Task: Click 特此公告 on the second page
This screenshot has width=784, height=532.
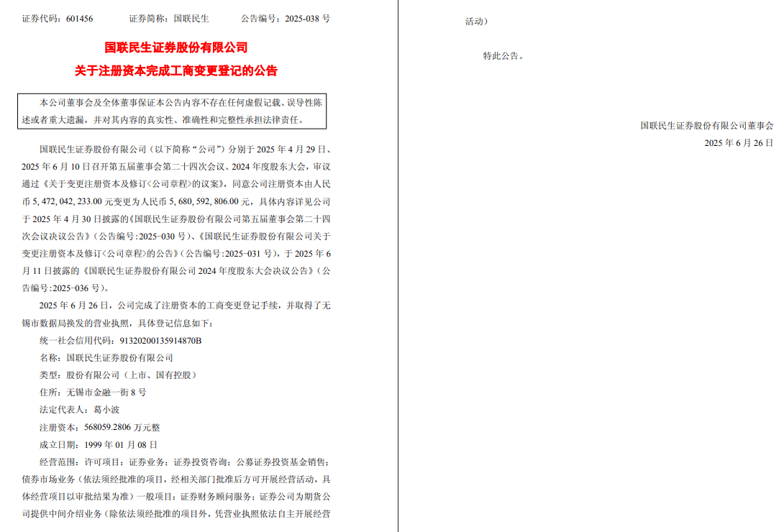Action: tap(504, 56)
